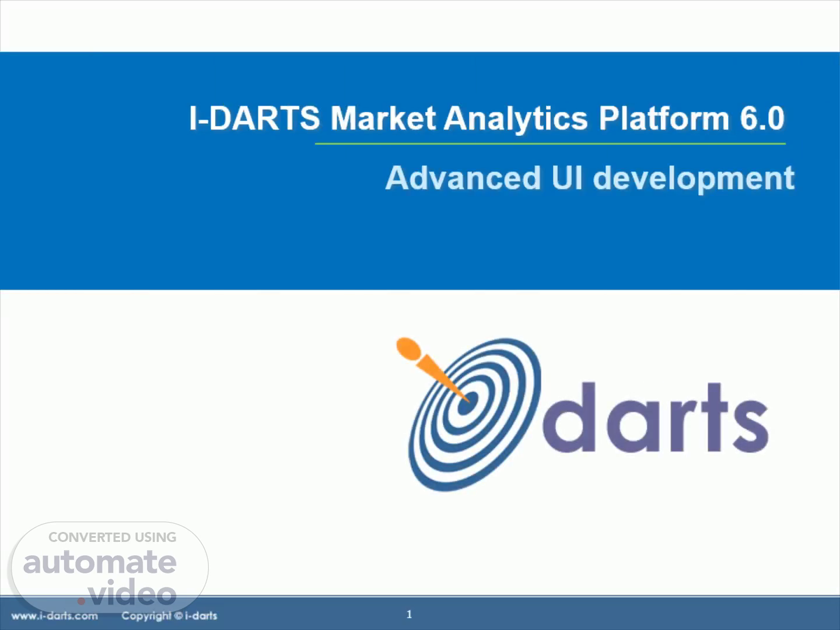Screen dimensions: 840x630
Task: Click the green underline below the title
Action: (549, 143)
